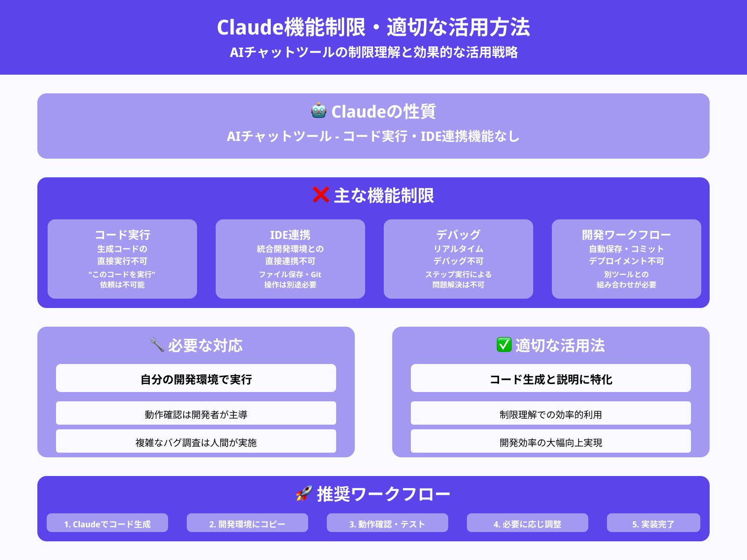The width and height of the screenshot is (747, 560).
Task: Click the wrench icon beside 必要な対応
Action: coord(157,345)
